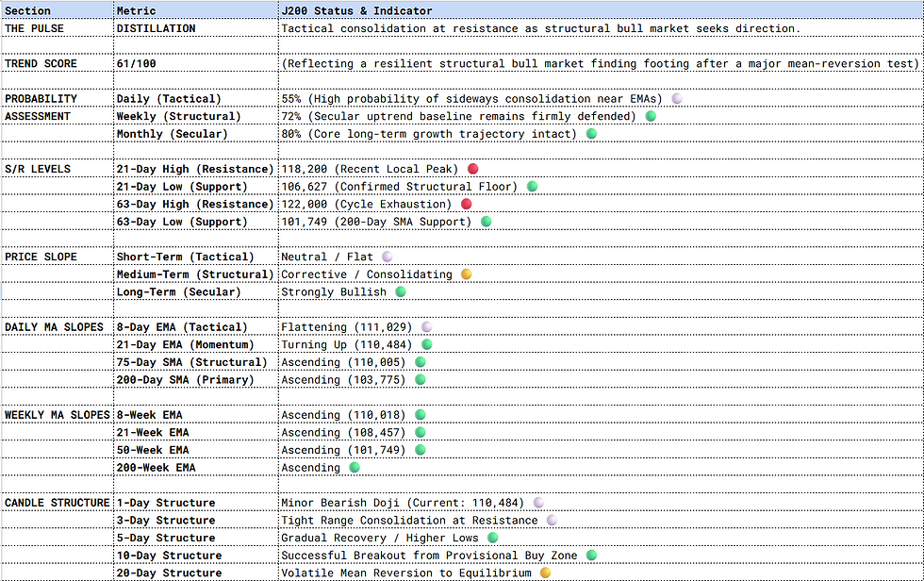The height and width of the screenshot is (581, 924).
Task: Toggle the green indicator for Monthly (Secular)
Action: 590,133
